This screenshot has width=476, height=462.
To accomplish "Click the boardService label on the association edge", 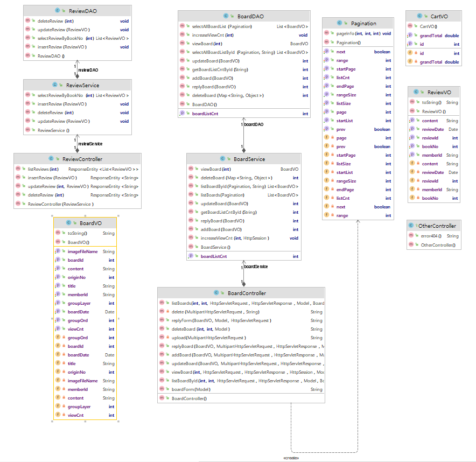I will click(256, 266).
